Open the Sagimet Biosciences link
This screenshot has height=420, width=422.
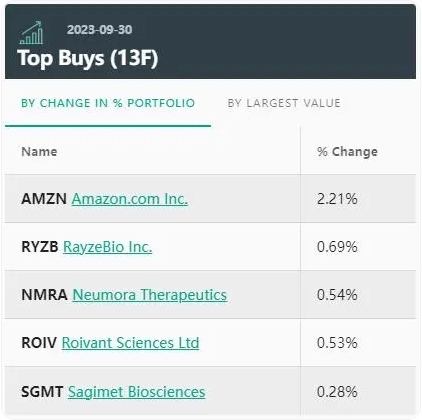[x=137, y=392]
